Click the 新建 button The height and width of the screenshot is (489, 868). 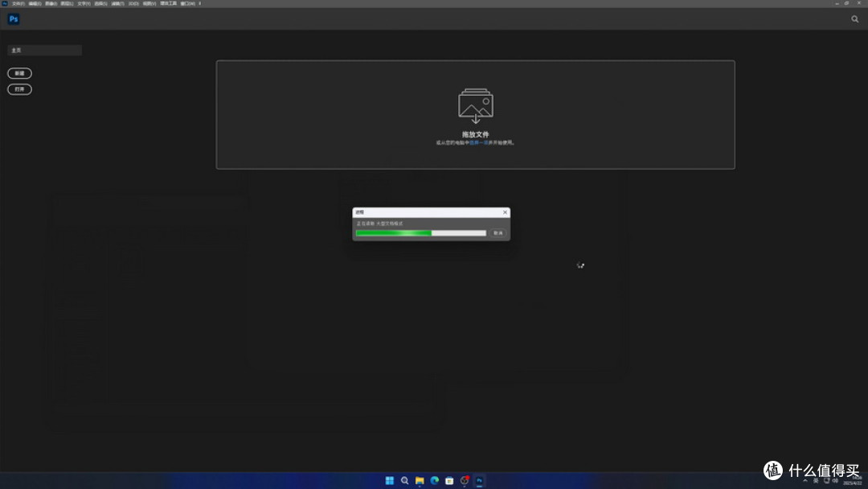click(x=19, y=73)
